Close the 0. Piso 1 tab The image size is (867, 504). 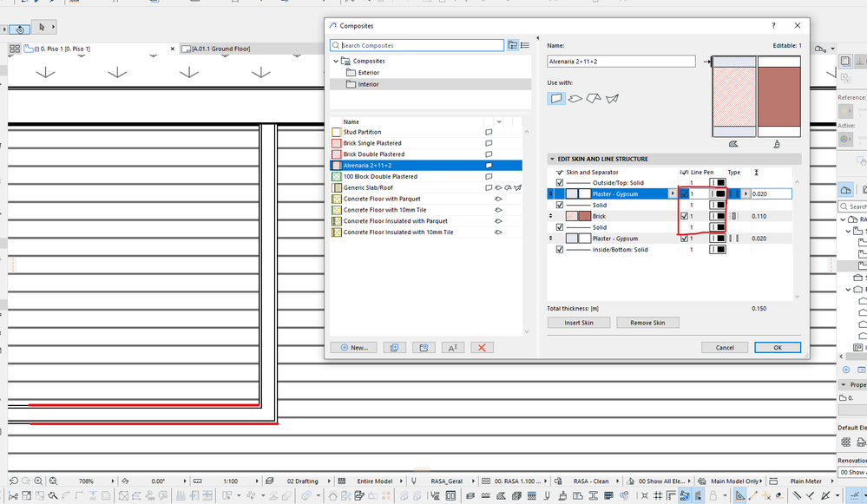173,49
